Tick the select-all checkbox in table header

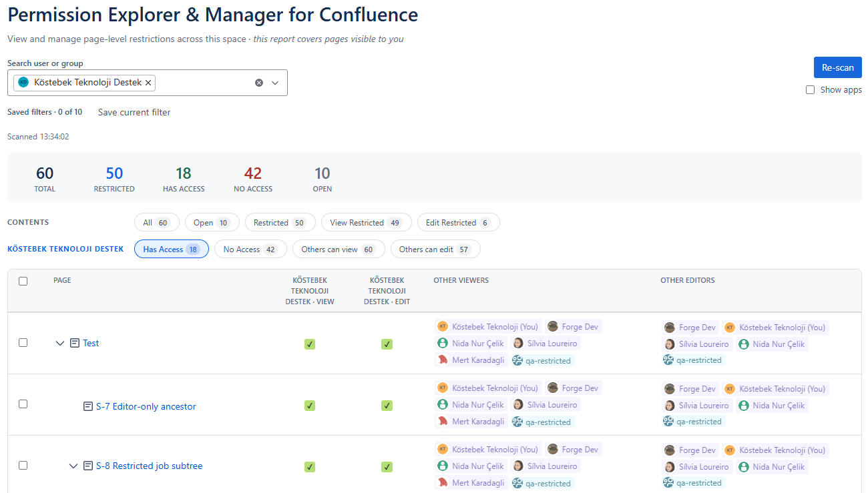pyautogui.click(x=23, y=281)
